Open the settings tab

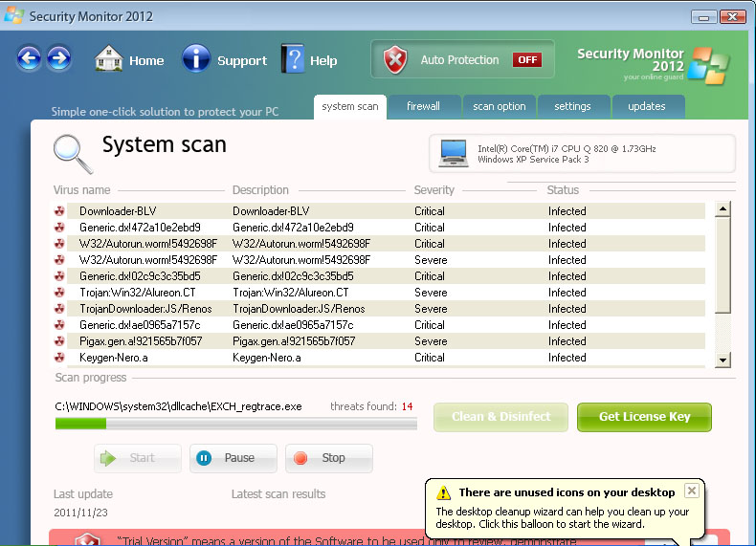tap(573, 106)
